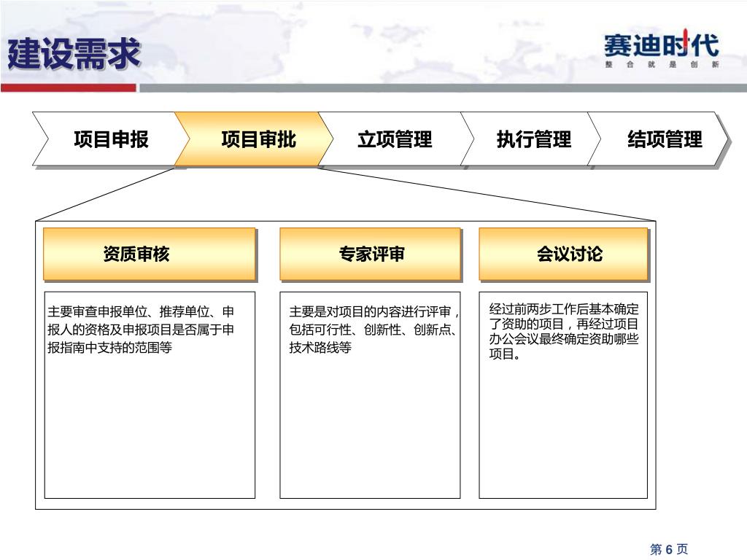Click the 项目申报 process step arrow
The height and width of the screenshot is (560, 747).
(111, 139)
